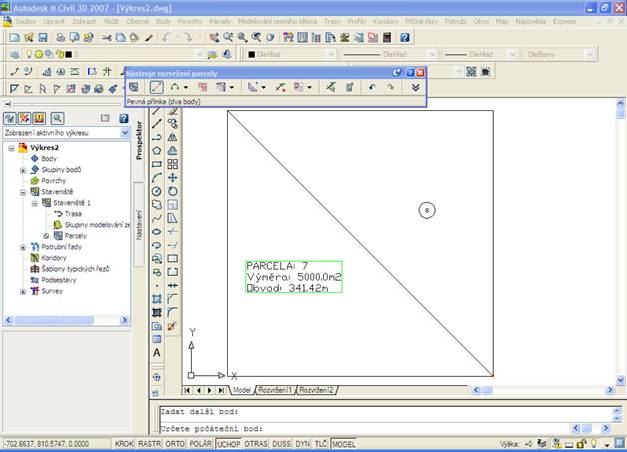This screenshot has height=452, width=627.
Task: Toggle POLÁR tracking
Action: pyautogui.click(x=201, y=444)
